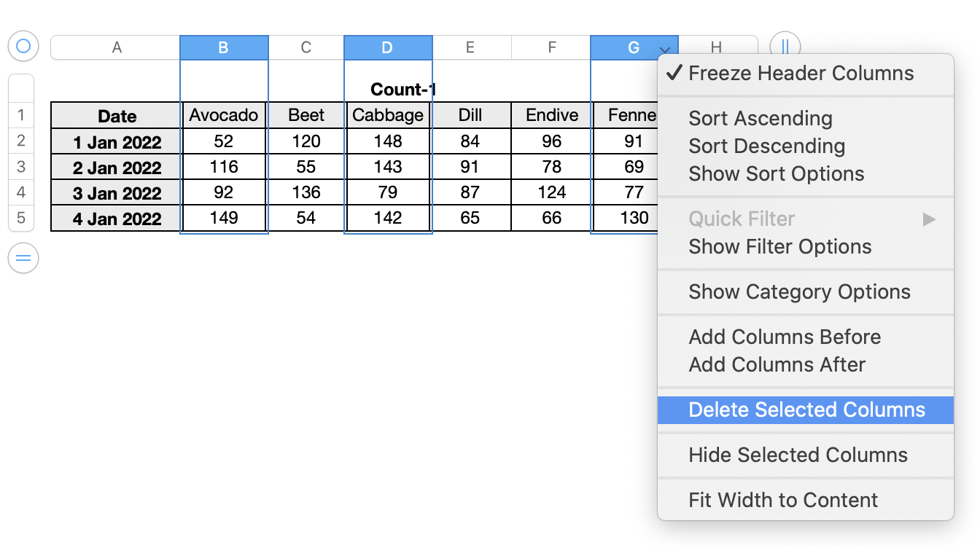Choose Add Columns Before
This screenshot has height=545, width=980.
pos(785,337)
